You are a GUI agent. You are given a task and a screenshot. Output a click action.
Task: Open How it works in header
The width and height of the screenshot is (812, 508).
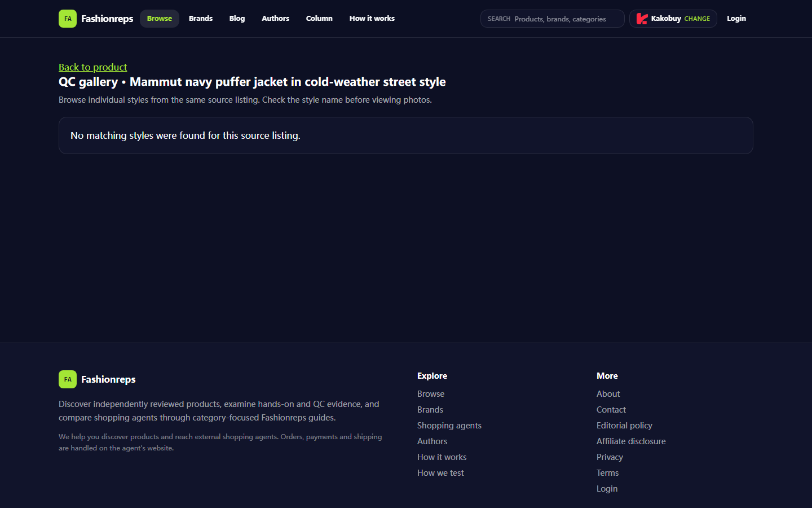click(x=372, y=19)
